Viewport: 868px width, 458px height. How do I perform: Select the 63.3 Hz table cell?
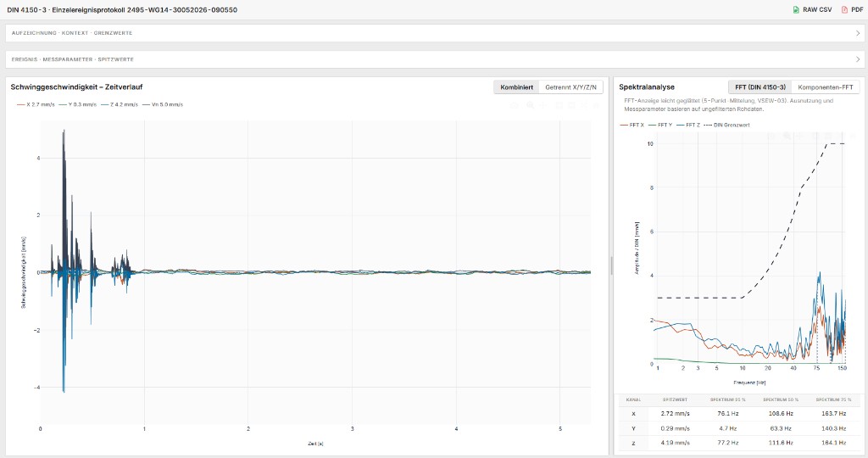781,428
